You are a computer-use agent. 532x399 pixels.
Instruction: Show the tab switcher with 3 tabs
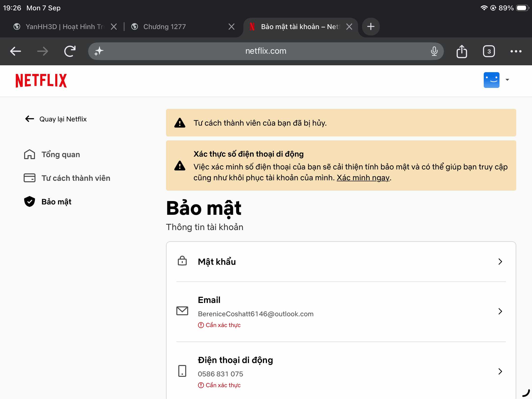(x=489, y=51)
